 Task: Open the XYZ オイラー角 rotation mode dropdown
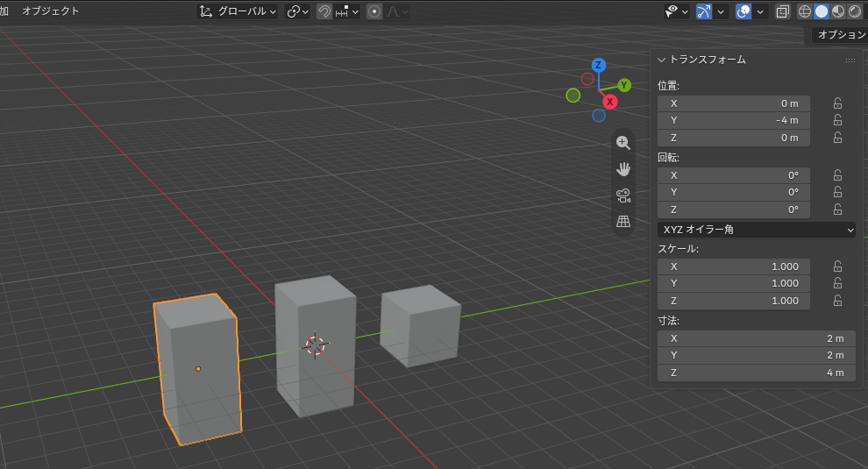coord(756,229)
